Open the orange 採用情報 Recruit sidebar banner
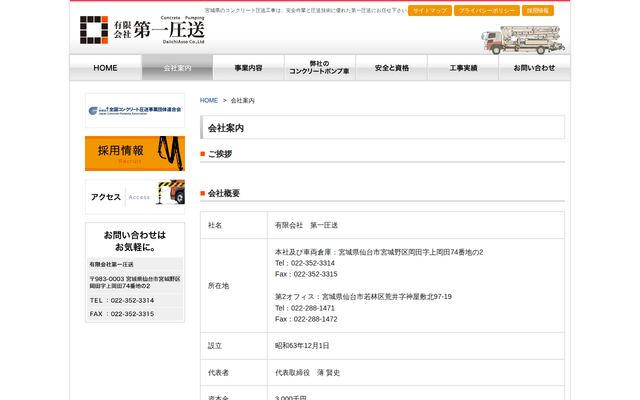Image resolution: width=640 pixels, height=400 pixels. [x=135, y=153]
